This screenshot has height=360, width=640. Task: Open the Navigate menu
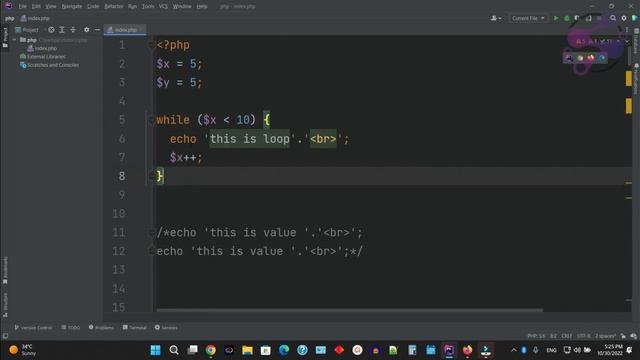click(71, 6)
